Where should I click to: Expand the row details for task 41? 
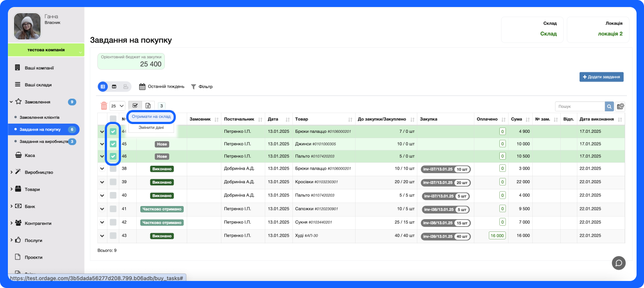click(x=102, y=209)
